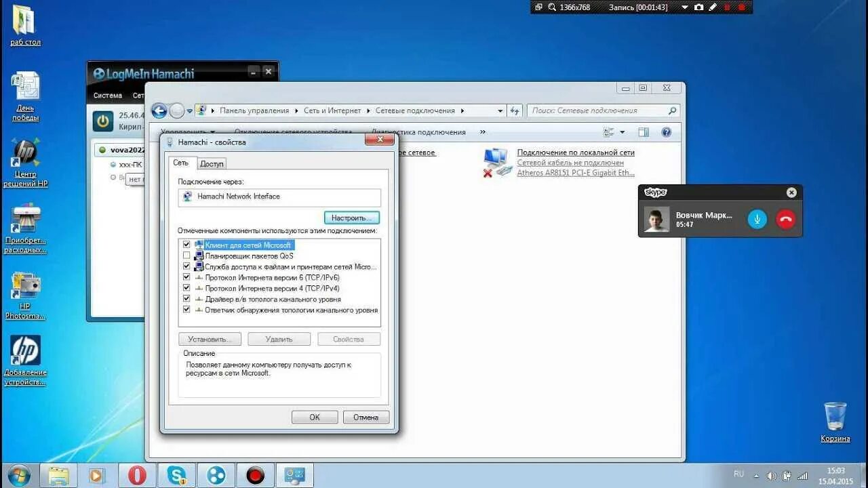This screenshot has height=488, width=868.
Task: Open the network connections taskbar item
Action: [295, 475]
